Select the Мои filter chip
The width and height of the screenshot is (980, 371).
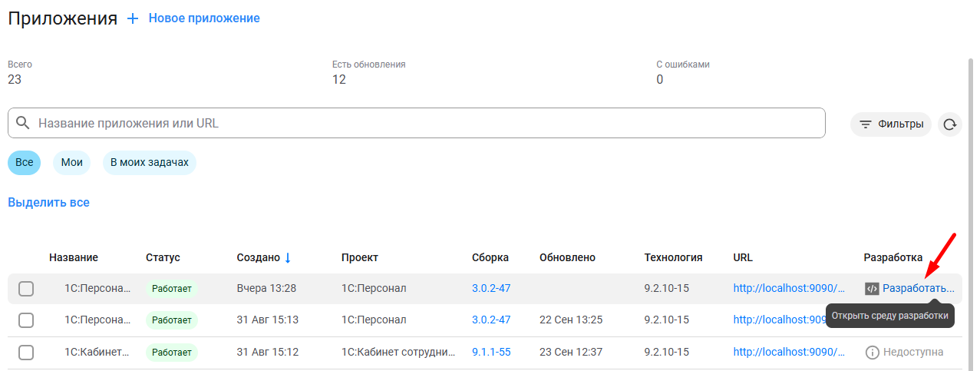[72, 163]
